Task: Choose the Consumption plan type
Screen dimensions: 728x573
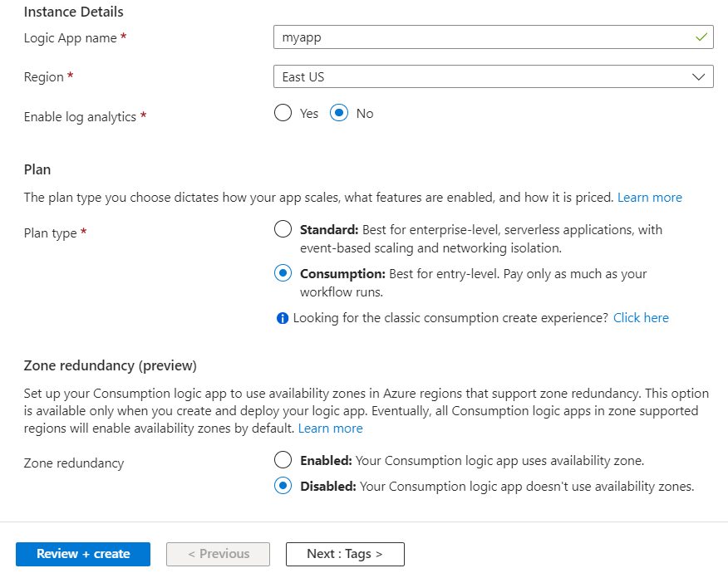Action: pos(283,273)
